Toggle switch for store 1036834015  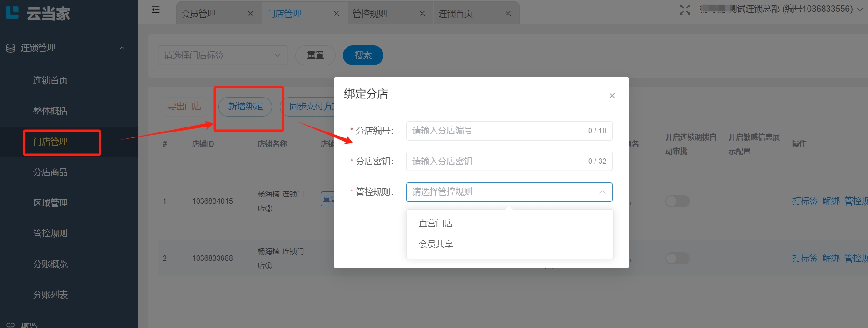[x=677, y=201]
